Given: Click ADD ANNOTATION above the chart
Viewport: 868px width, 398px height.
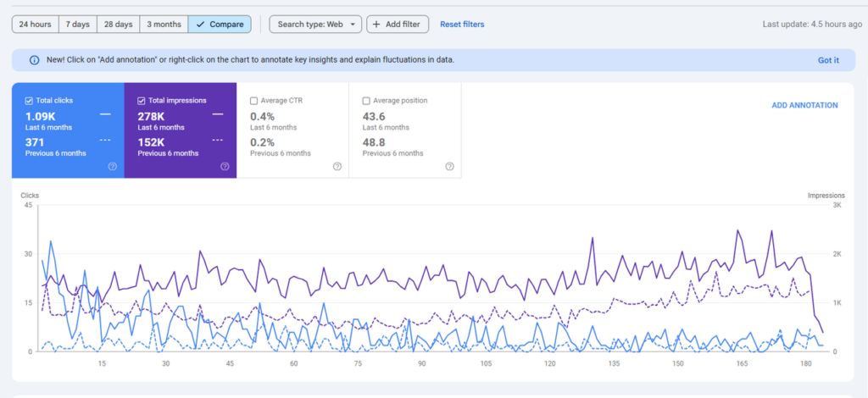Looking at the screenshot, I should point(805,105).
